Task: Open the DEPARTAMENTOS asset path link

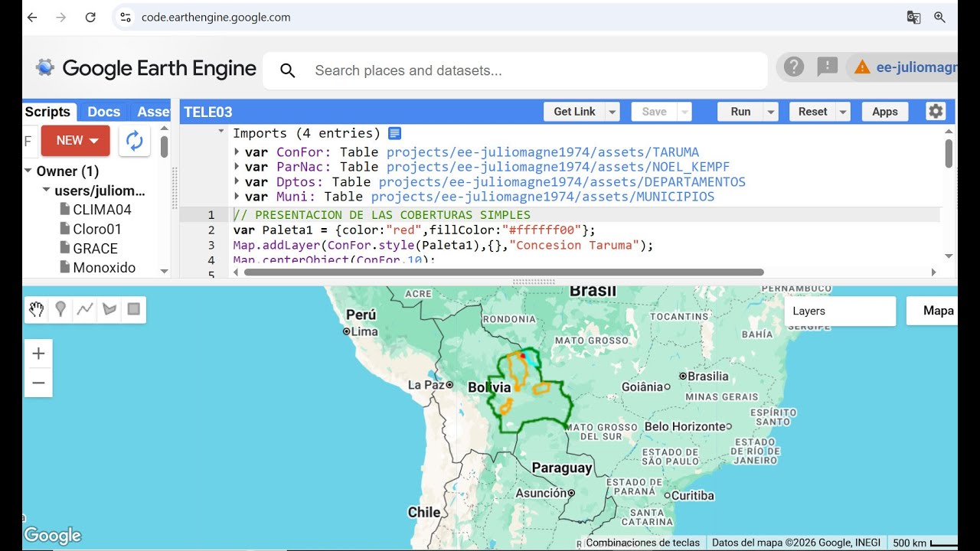Action: coord(562,182)
